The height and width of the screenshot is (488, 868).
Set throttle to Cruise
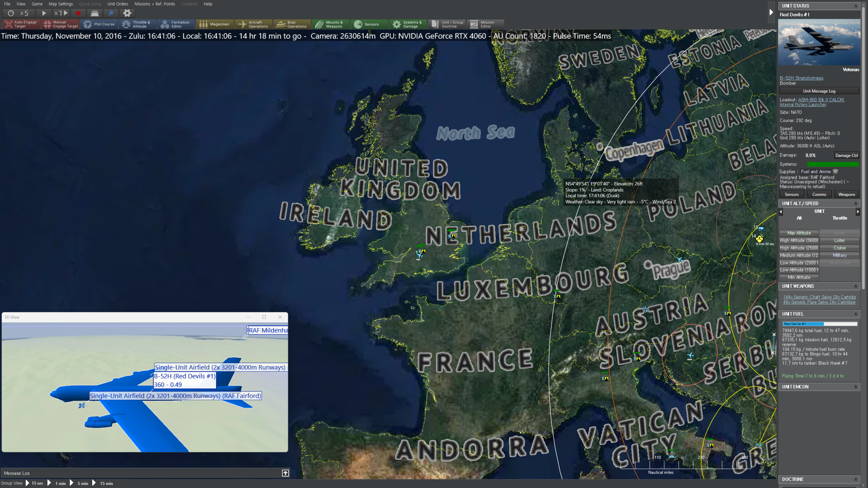point(839,248)
